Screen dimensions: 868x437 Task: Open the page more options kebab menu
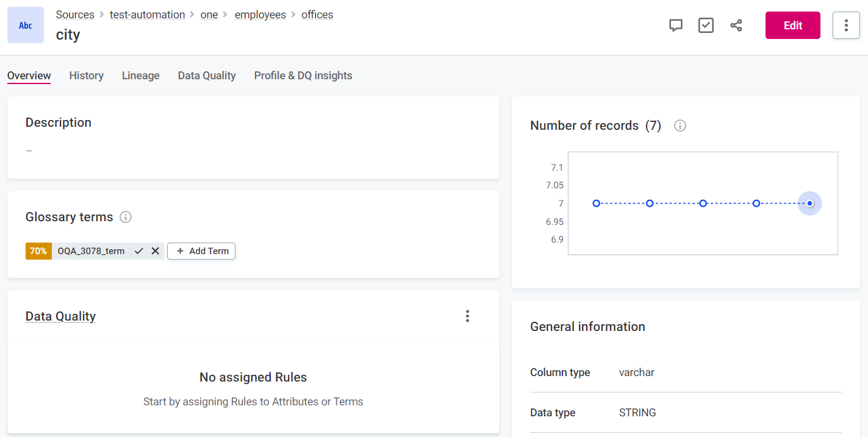click(x=846, y=26)
